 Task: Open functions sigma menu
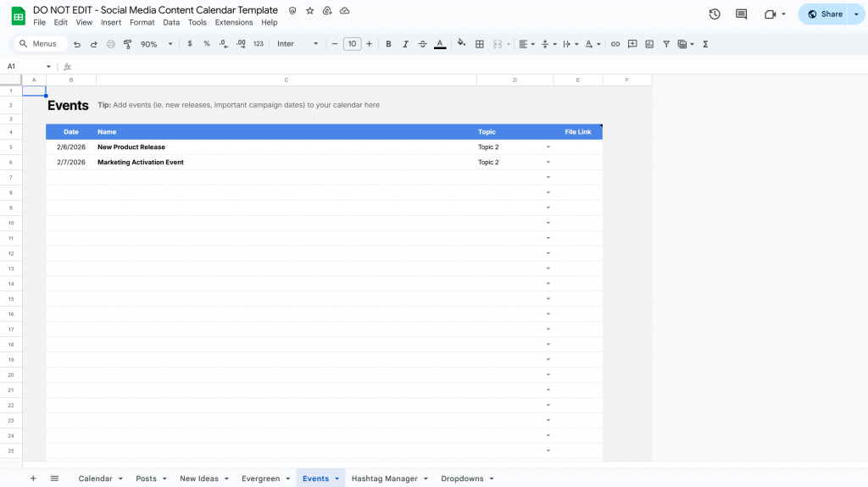tap(705, 44)
